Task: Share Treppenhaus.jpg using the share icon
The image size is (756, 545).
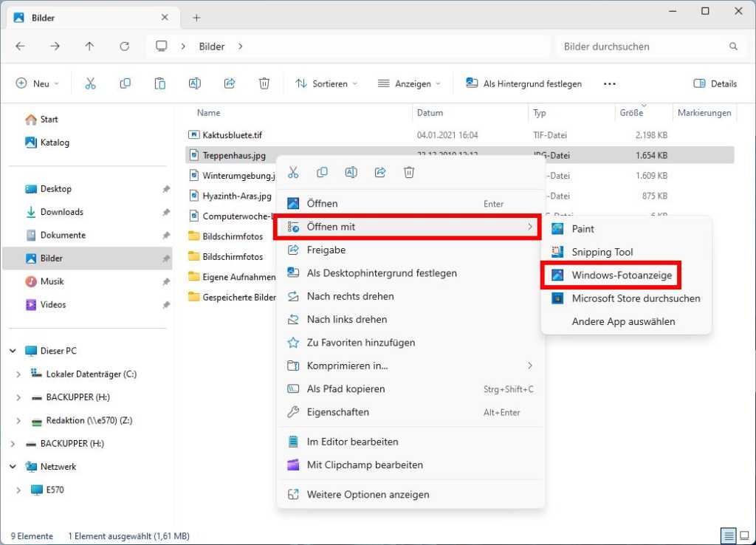Action: tap(379, 172)
